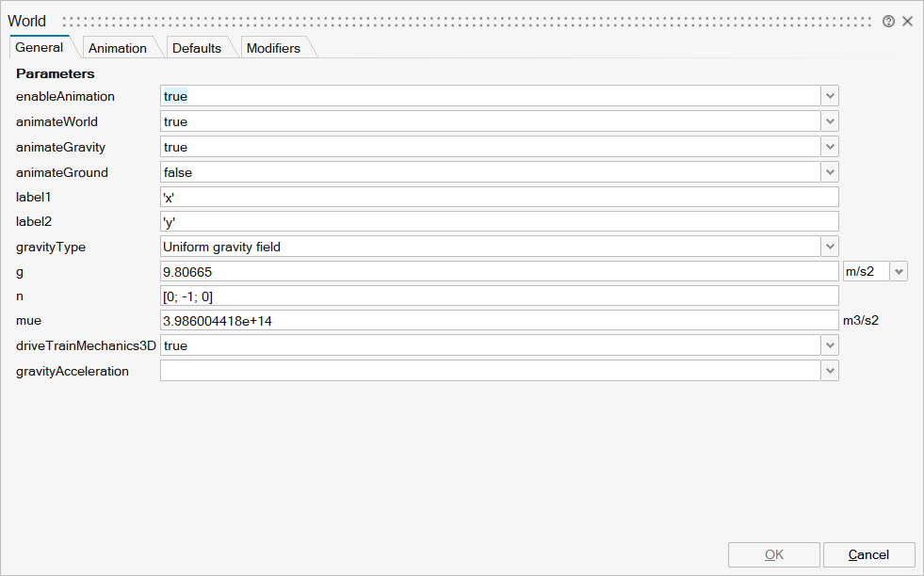Screen dimensions: 924x576
Task: Select the Modifiers tab
Action: coord(273,48)
